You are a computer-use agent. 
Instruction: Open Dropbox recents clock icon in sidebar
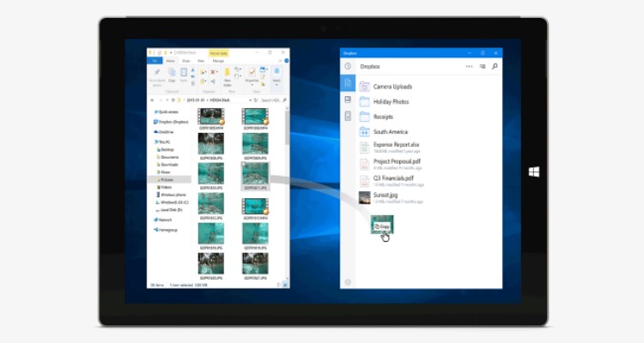tap(348, 66)
